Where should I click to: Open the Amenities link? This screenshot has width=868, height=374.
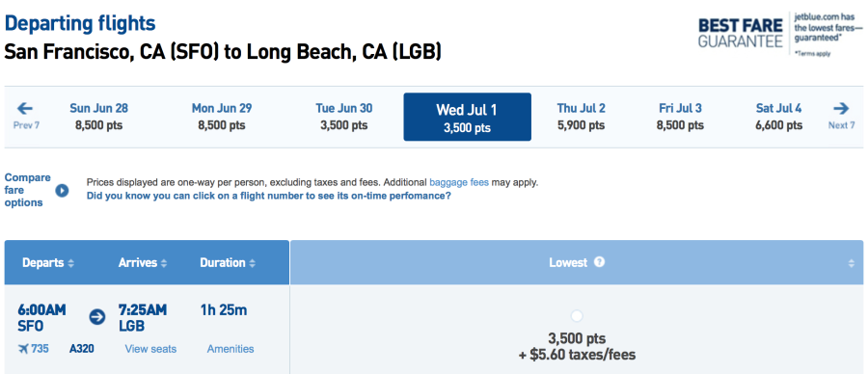coord(231,349)
